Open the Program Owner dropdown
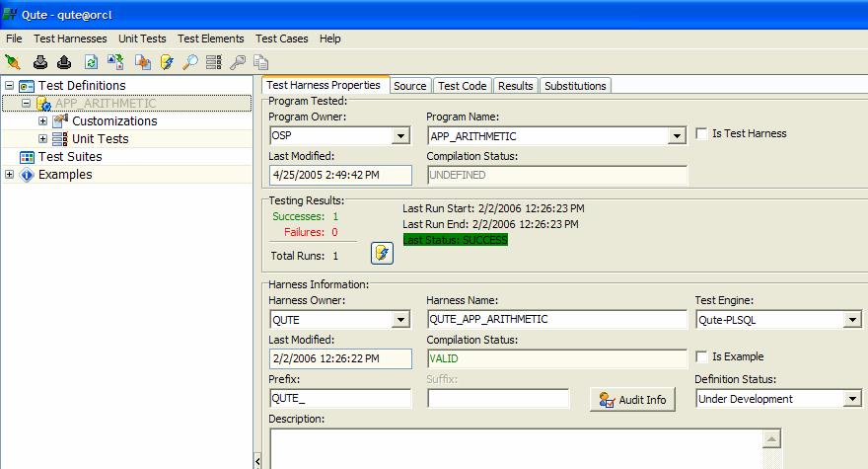 (x=400, y=136)
